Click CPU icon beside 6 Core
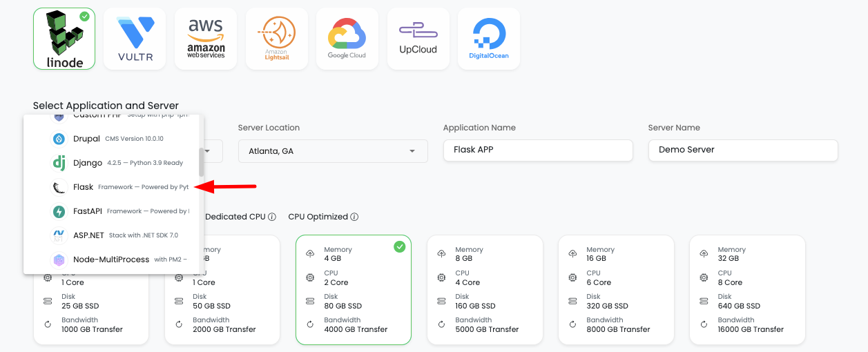The image size is (868, 352). click(x=572, y=277)
